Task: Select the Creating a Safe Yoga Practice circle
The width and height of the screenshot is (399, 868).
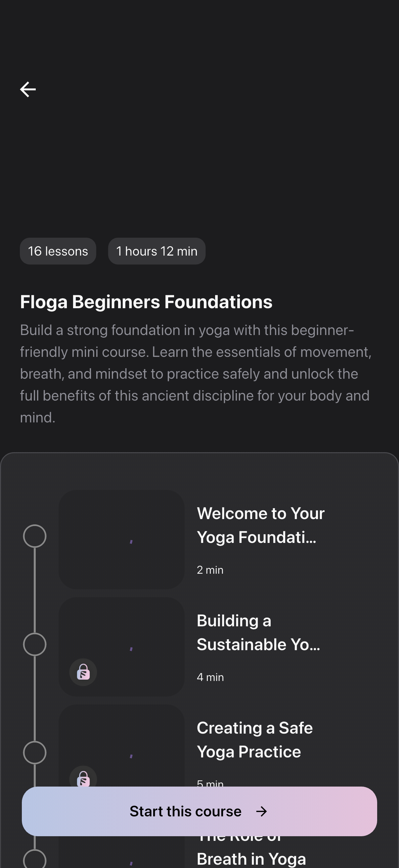Action: pos(35,752)
